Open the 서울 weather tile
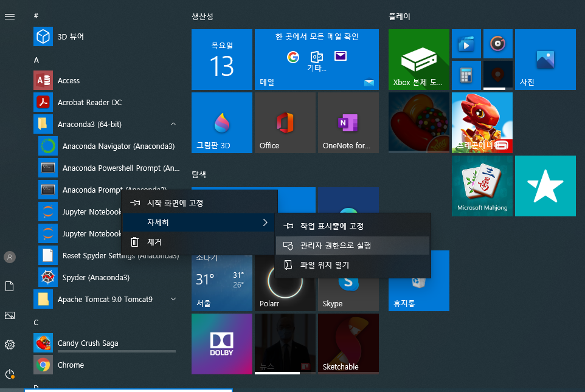 221,283
